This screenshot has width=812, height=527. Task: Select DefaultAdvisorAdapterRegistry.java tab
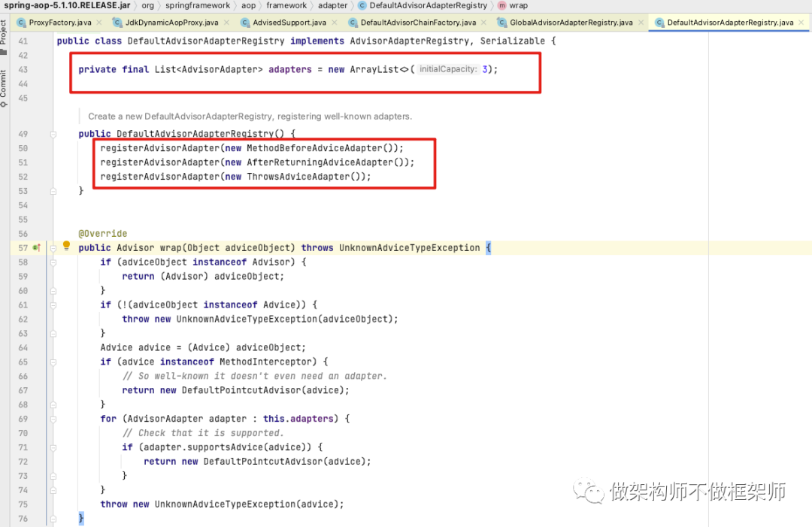click(730, 23)
